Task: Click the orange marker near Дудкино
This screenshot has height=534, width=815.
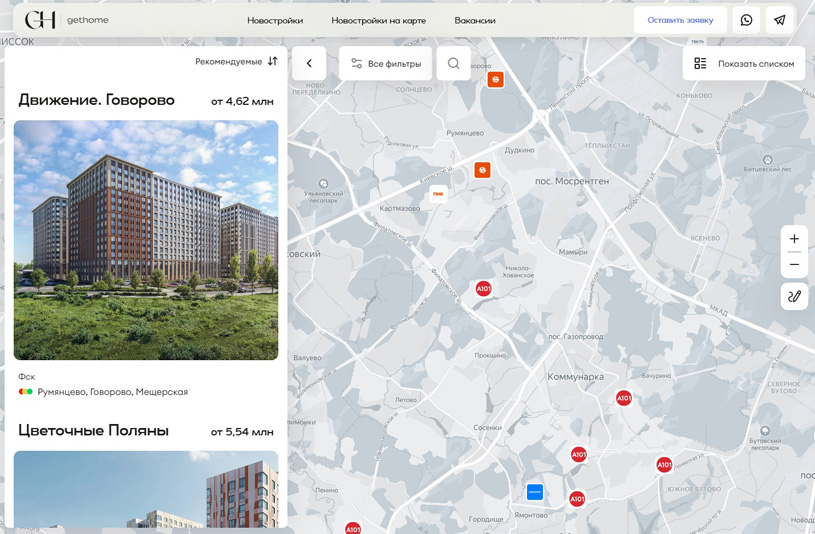Action: (482, 171)
